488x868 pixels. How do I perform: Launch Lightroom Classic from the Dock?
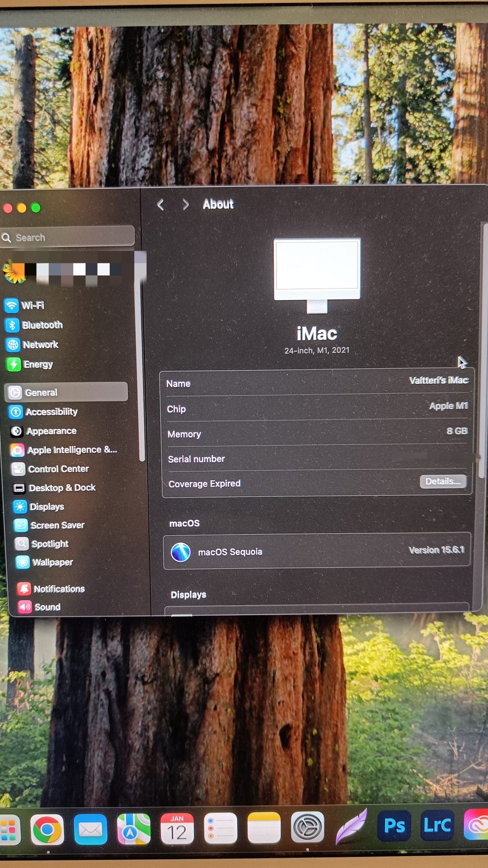pyautogui.click(x=437, y=824)
